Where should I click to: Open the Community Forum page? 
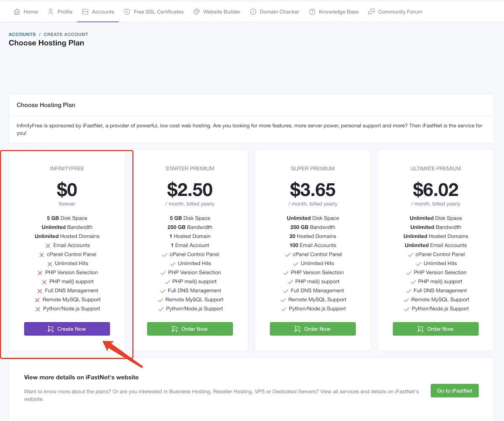click(400, 12)
